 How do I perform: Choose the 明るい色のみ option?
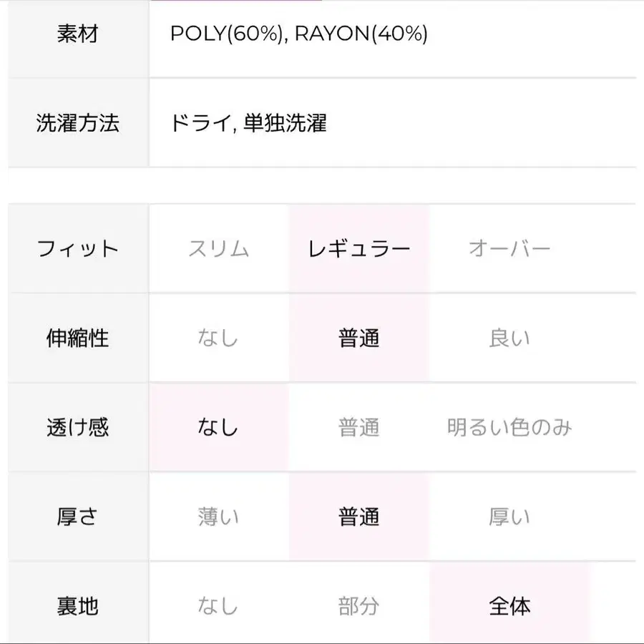[x=509, y=428]
